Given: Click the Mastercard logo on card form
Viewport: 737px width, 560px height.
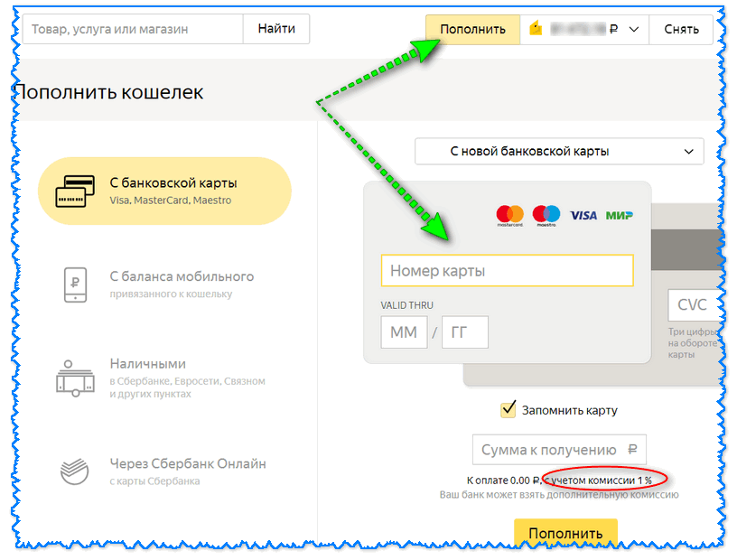Looking at the screenshot, I should (510, 215).
